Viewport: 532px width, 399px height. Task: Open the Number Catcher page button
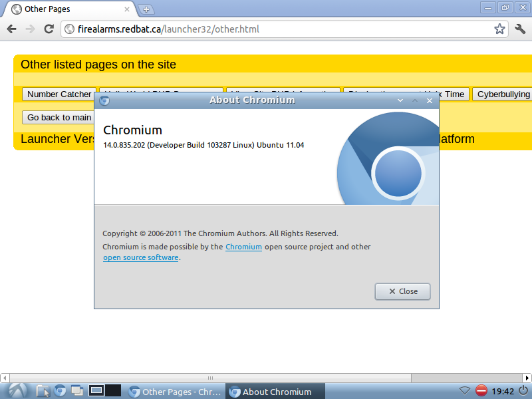click(x=59, y=94)
